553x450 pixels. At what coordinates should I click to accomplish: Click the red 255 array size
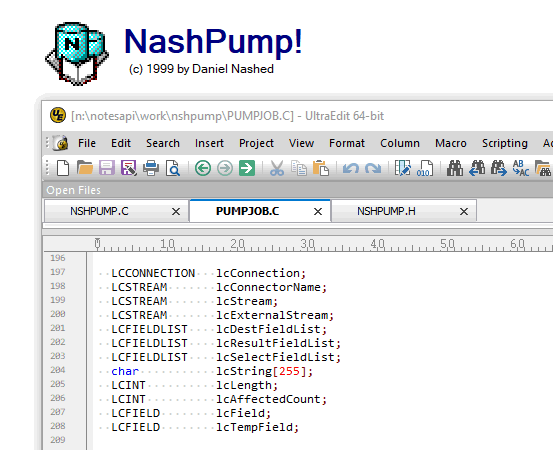289,371
